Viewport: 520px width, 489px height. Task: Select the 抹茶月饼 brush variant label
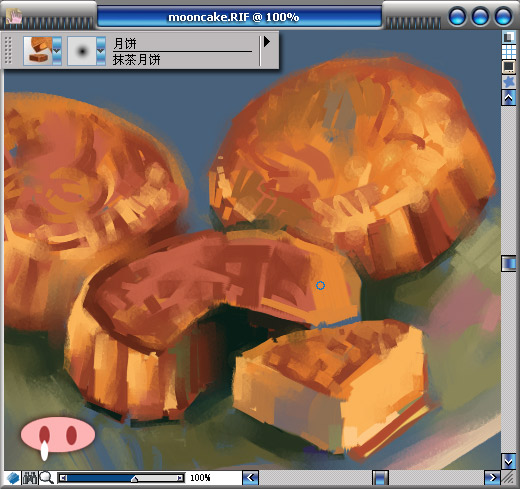tap(137, 60)
